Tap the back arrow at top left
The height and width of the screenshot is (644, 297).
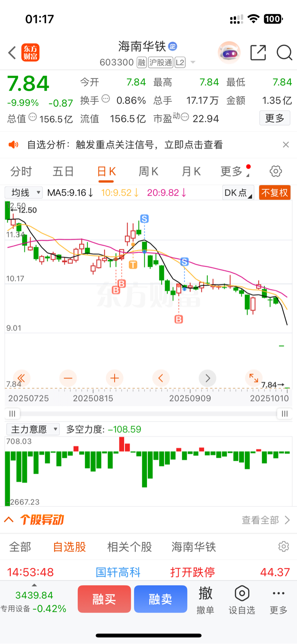(x=12, y=53)
